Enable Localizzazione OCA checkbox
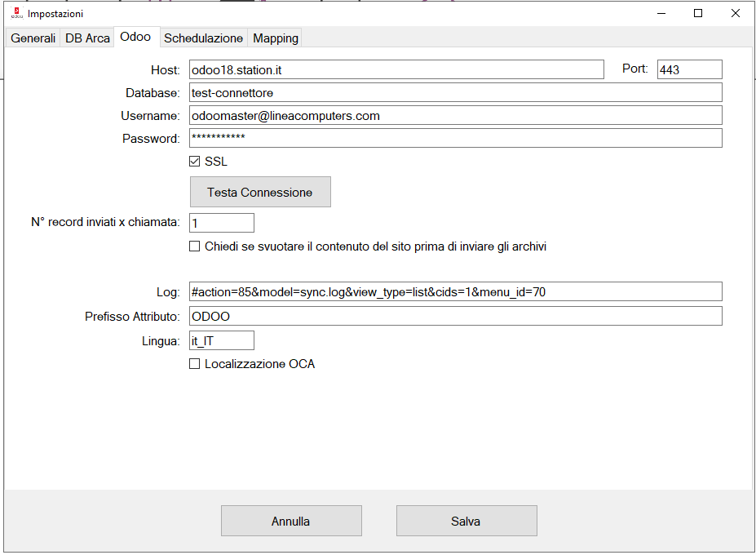The height and width of the screenshot is (555, 756). coord(195,364)
